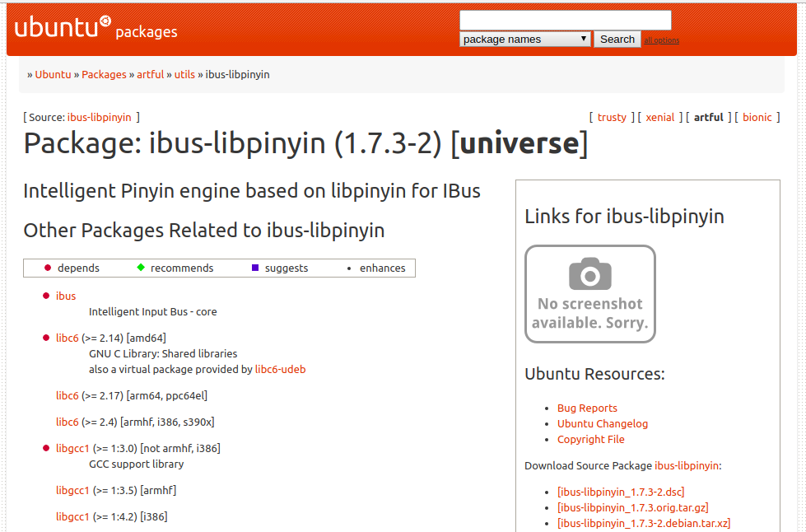Open libgcc1 (>= 1:3.0) dependency link
The image size is (806, 532).
(x=72, y=448)
